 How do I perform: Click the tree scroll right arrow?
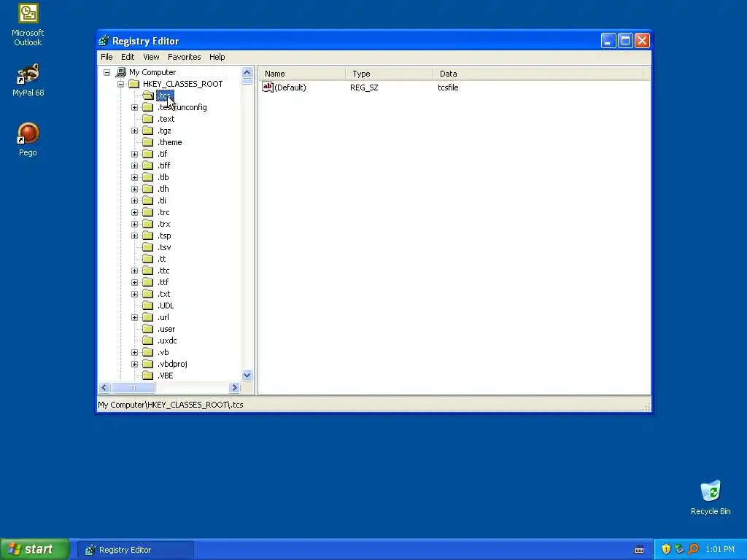[234, 388]
